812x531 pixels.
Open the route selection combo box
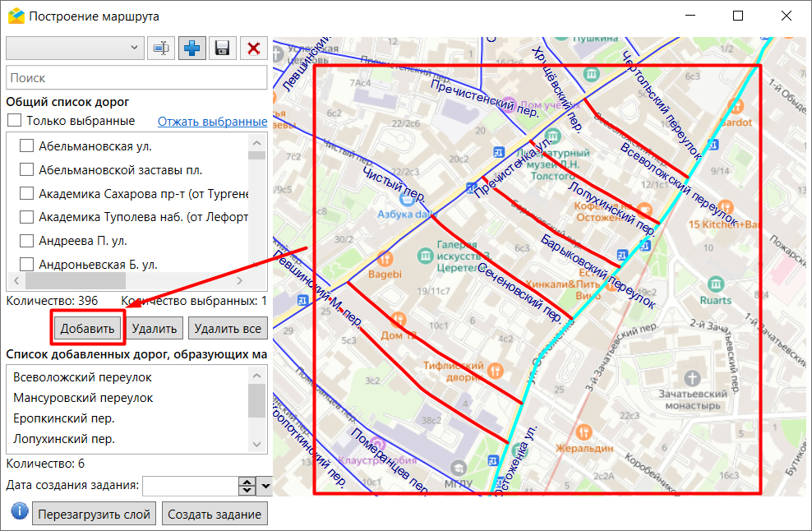click(75, 48)
